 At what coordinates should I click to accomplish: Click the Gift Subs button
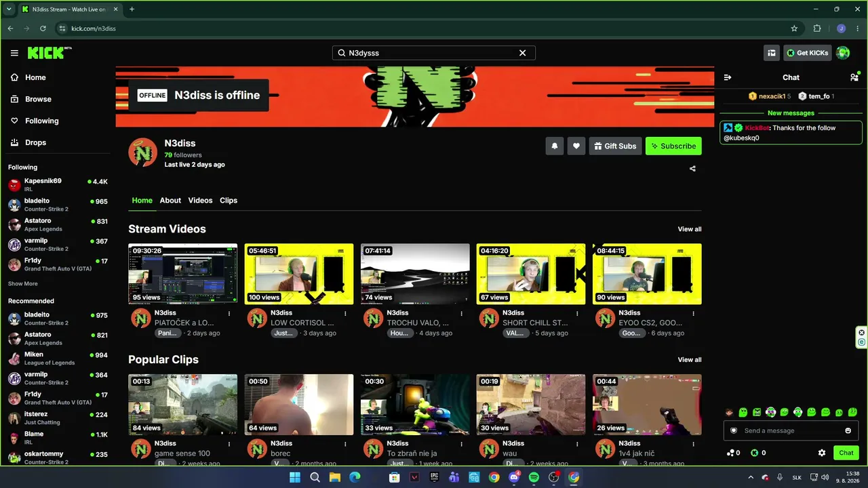coord(615,146)
